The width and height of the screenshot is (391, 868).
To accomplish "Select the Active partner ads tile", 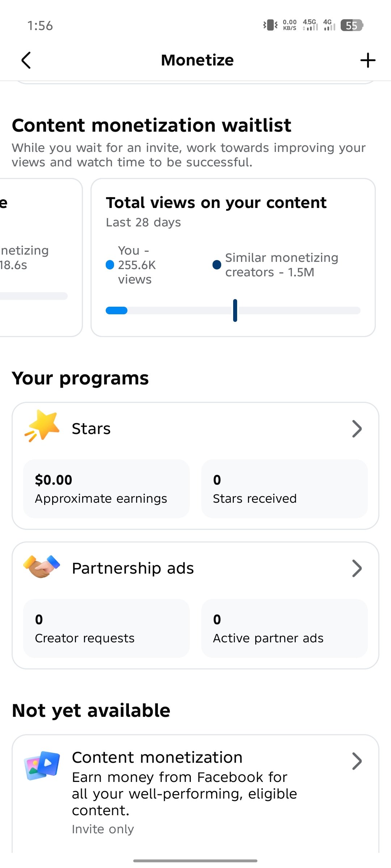I will click(285, 628).
